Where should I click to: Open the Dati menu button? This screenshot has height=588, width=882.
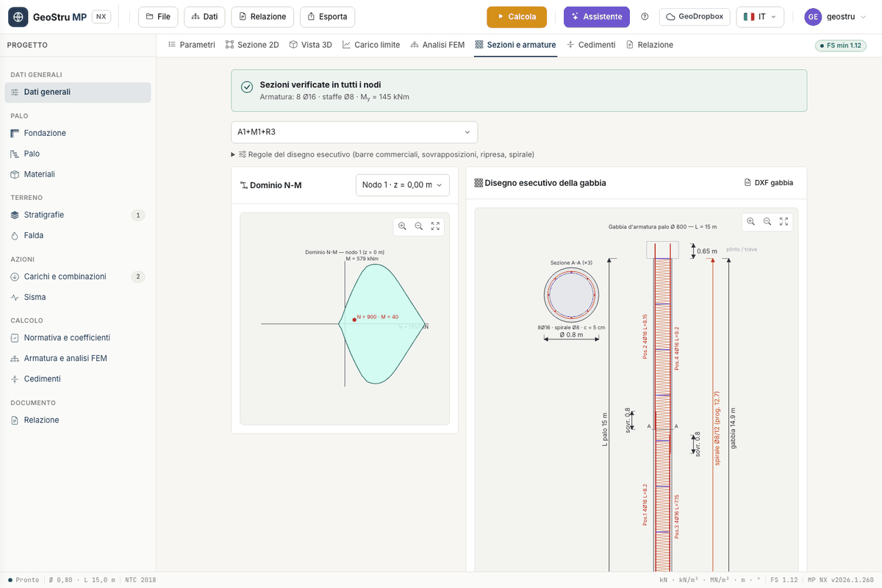204,17
